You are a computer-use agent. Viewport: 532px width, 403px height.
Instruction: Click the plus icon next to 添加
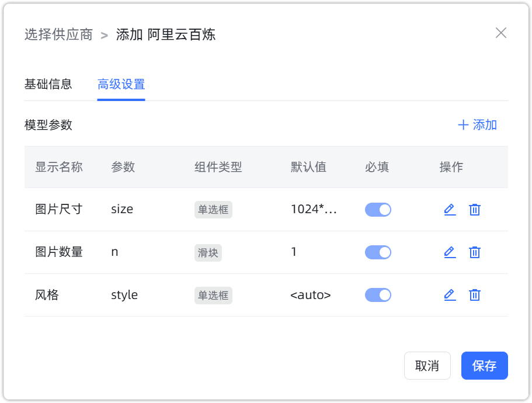[x=463, y=124]
